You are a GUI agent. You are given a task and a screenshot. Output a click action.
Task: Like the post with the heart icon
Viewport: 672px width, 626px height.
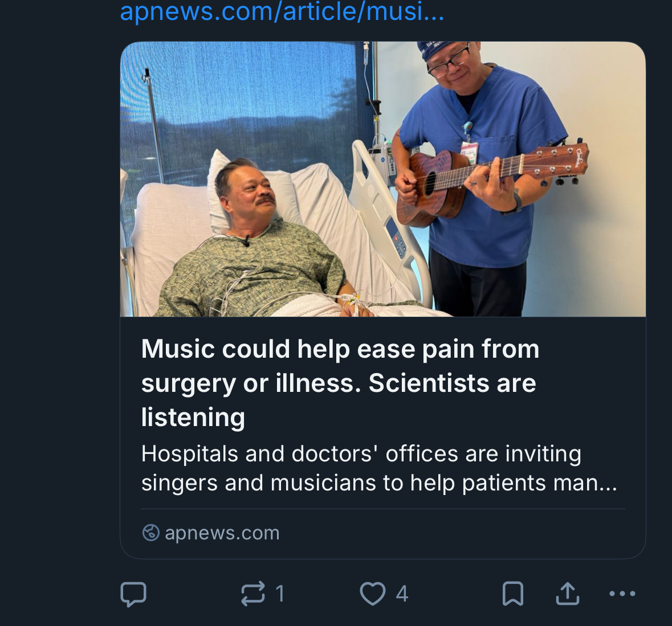373,594
